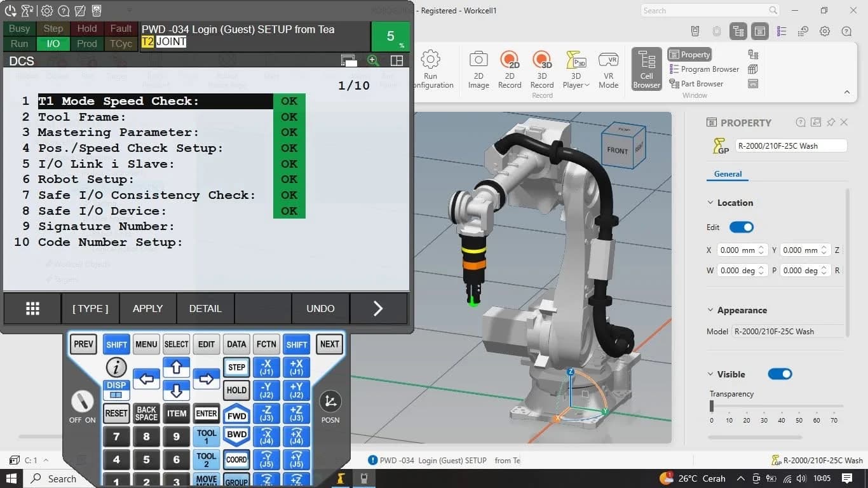Image resolution: width=868 pixels, height=488 pixels.
Task: Open the pendant [TYPE] softkey menu
Action: pyautogui.click(x=90, y=308)
